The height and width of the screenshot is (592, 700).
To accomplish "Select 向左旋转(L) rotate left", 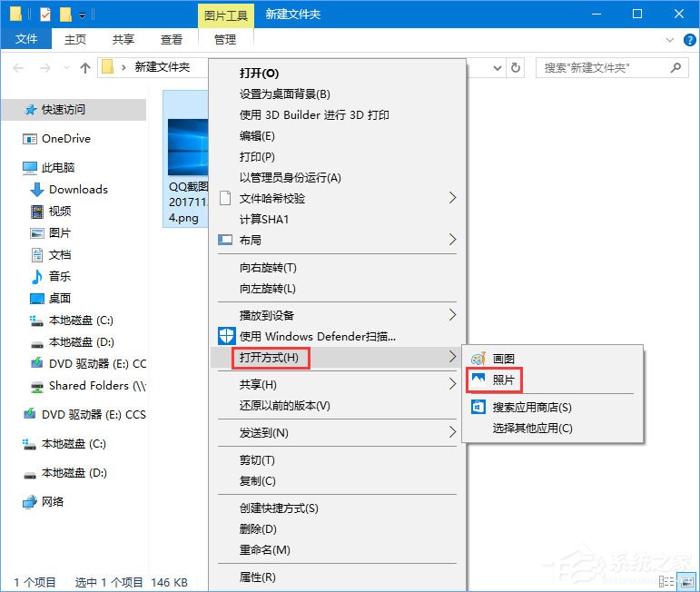I will pos(268,289).
